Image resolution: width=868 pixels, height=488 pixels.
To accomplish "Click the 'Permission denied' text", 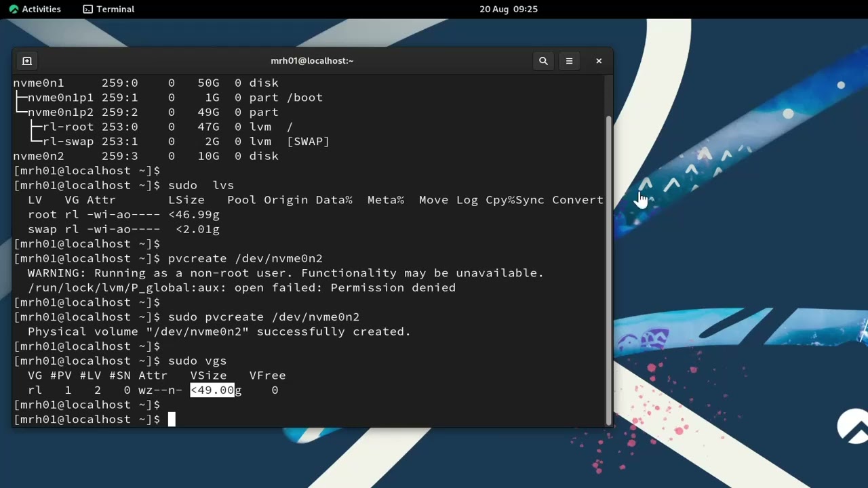I will coord(393,288).
